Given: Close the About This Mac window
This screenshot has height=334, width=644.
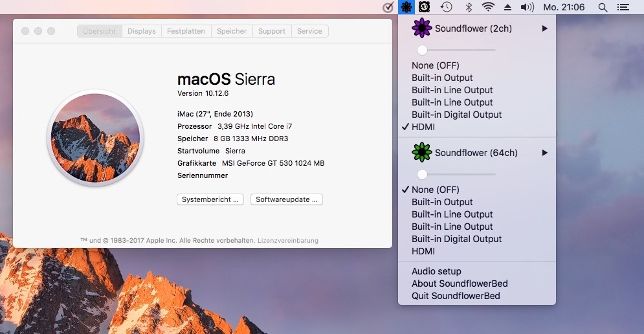Looking at the screenshot, I should [x=25, y=31].
